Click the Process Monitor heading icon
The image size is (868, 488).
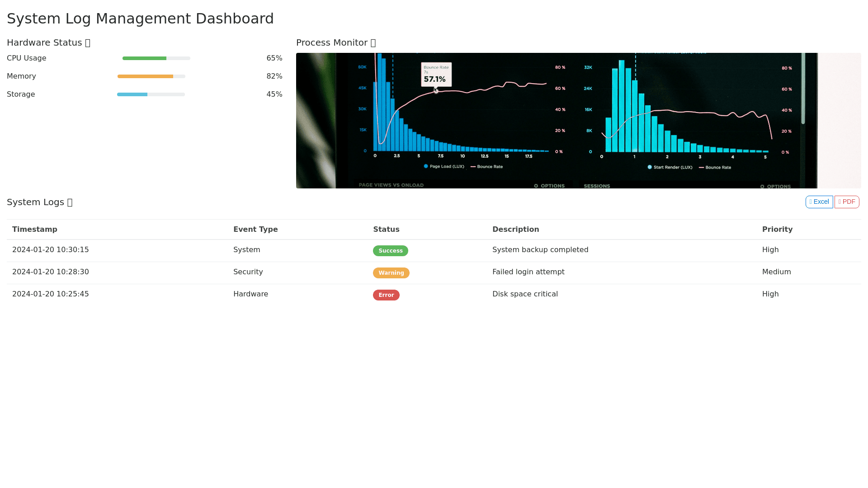(x=373, y=43)
